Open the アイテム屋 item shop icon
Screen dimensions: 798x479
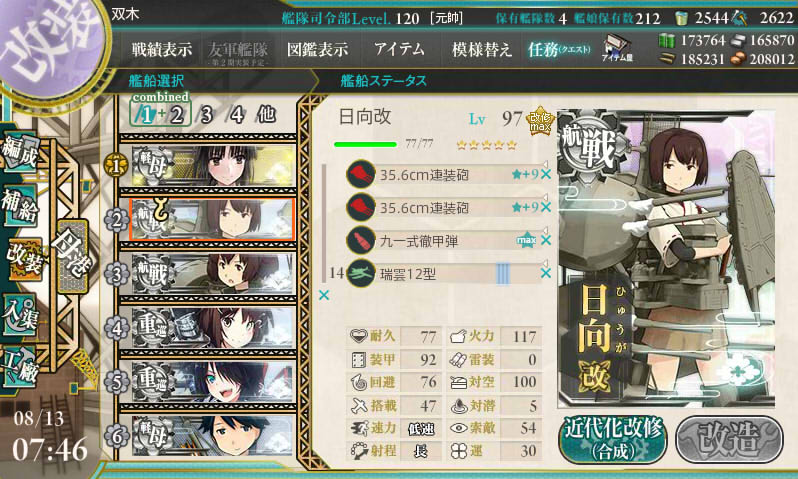click(x=617, y=49)
